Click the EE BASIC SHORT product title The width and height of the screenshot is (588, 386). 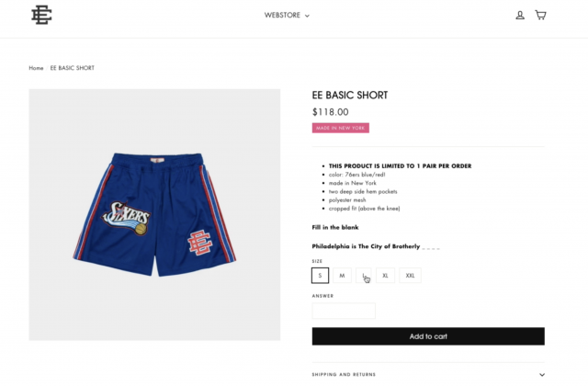click(x=349, y=95)
